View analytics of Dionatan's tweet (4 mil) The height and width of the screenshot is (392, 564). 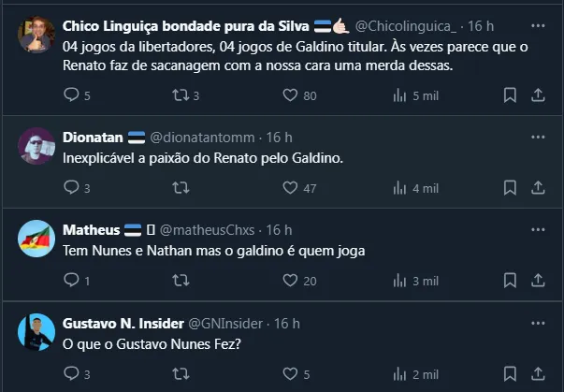coord(399,188)
